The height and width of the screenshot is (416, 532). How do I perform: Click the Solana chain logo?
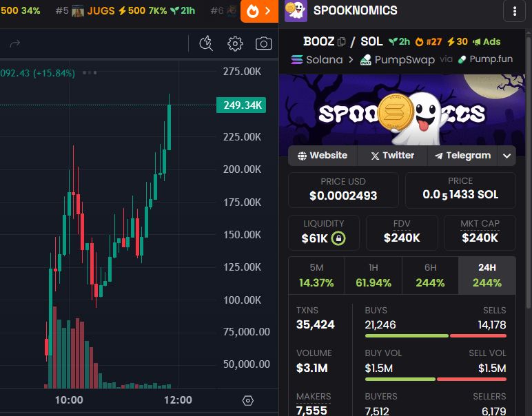297,60
